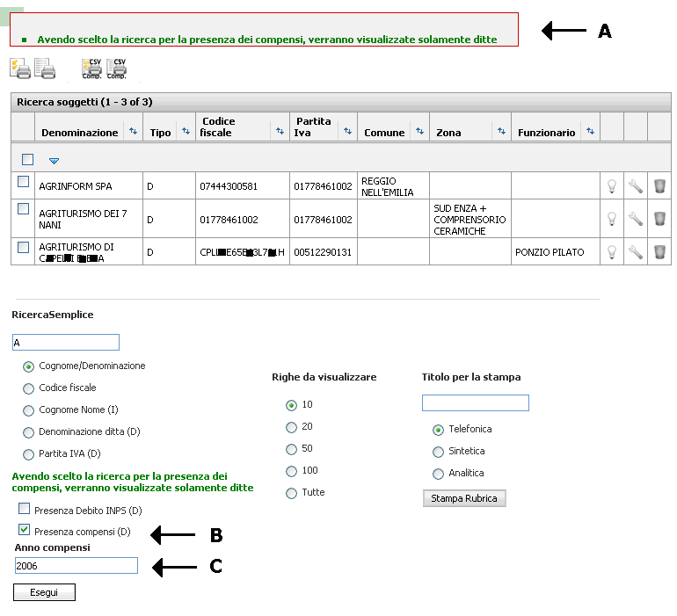Click trash icon in PONZIO PILATO row
Image resolution: width=677 pixels, height=616 pixels.
659,251
